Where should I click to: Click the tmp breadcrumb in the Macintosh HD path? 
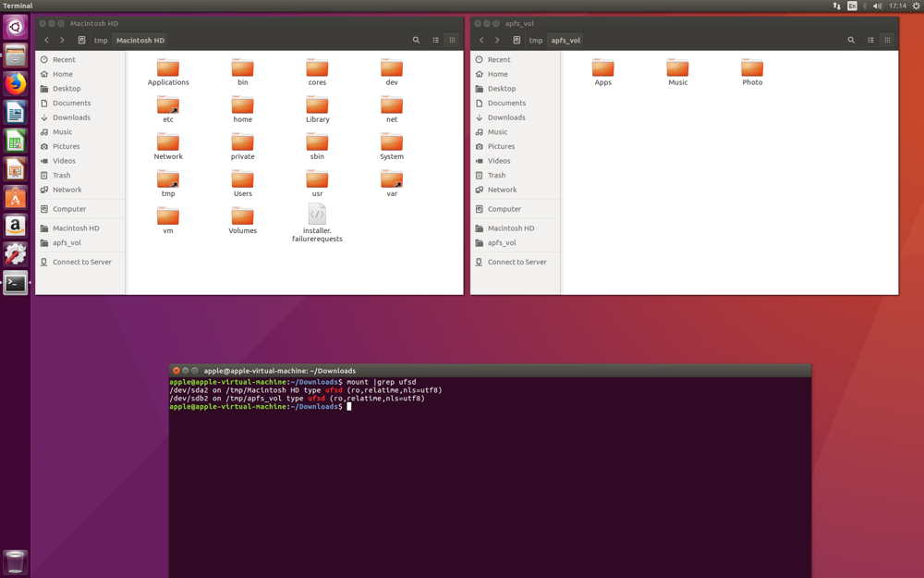pyautogui.click(x=101, y=40)
